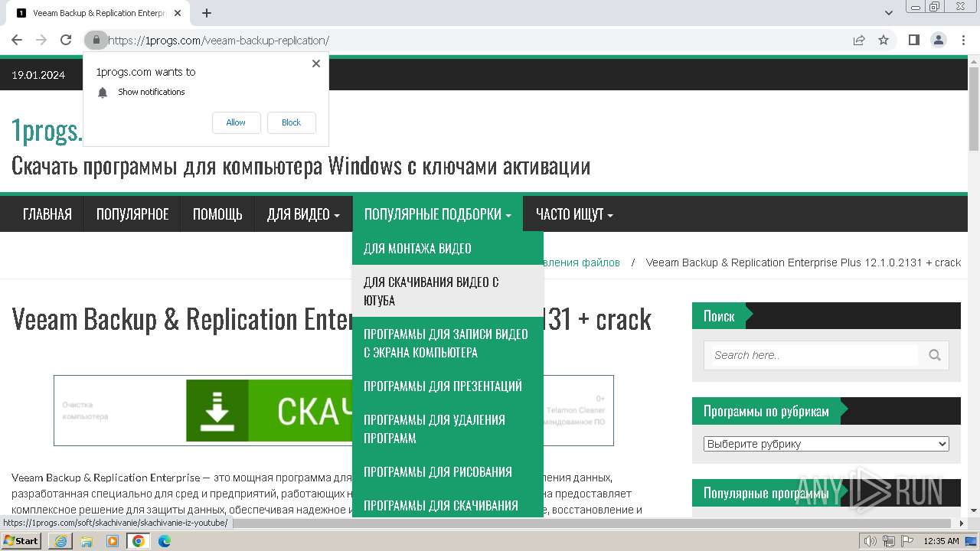
Task: Open the Выберите рубрику dropdown
Action: pos(826,444)
